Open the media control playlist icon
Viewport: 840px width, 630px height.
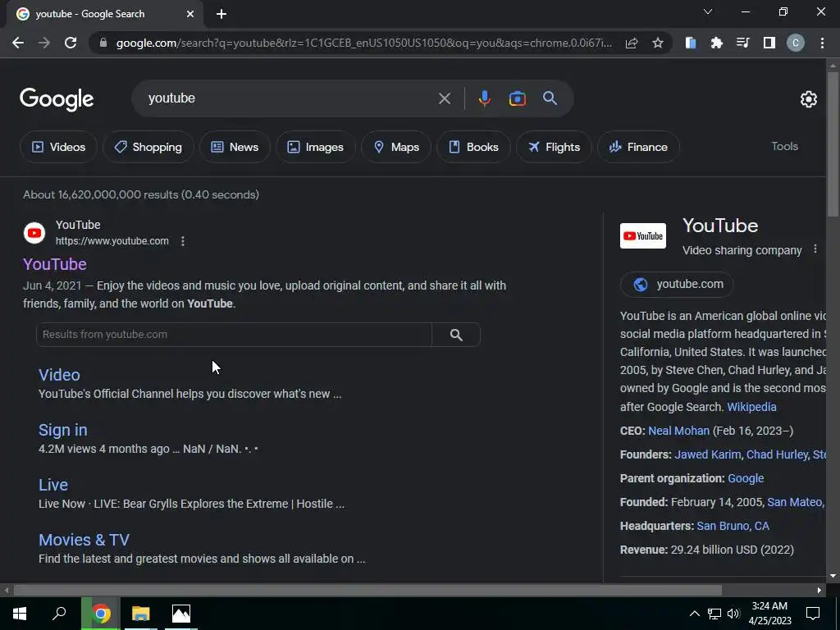click(743, 43)
